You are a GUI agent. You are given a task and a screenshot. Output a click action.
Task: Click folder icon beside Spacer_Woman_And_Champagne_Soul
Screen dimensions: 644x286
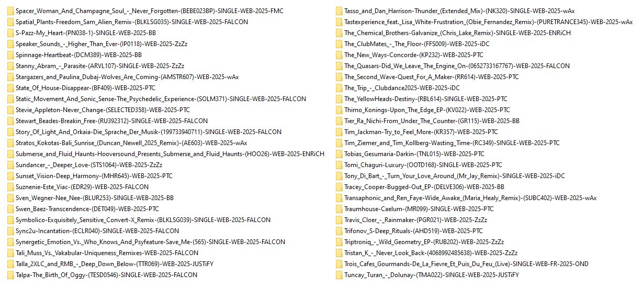pos(10,10)
